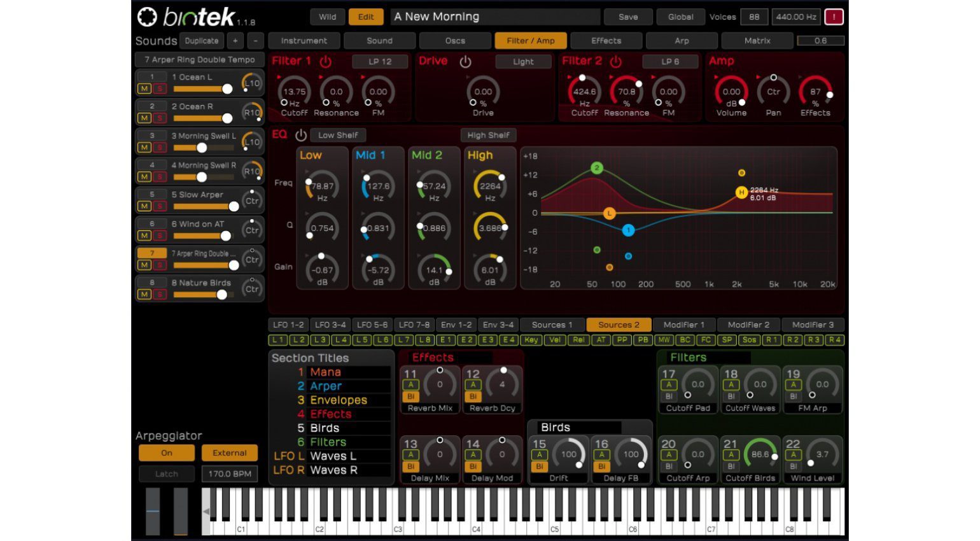Toggle Bi on macro 11 Reverb Mix
The image size is (980, 541).
[410, 396]
